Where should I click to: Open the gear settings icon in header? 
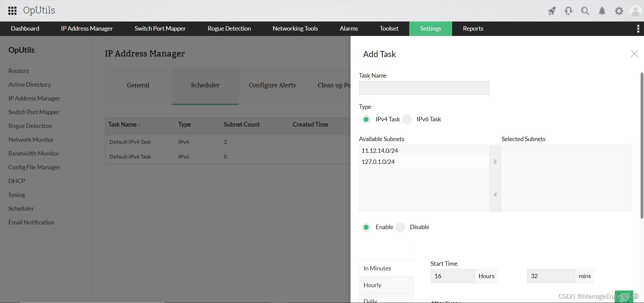click(x=619, y=11)
